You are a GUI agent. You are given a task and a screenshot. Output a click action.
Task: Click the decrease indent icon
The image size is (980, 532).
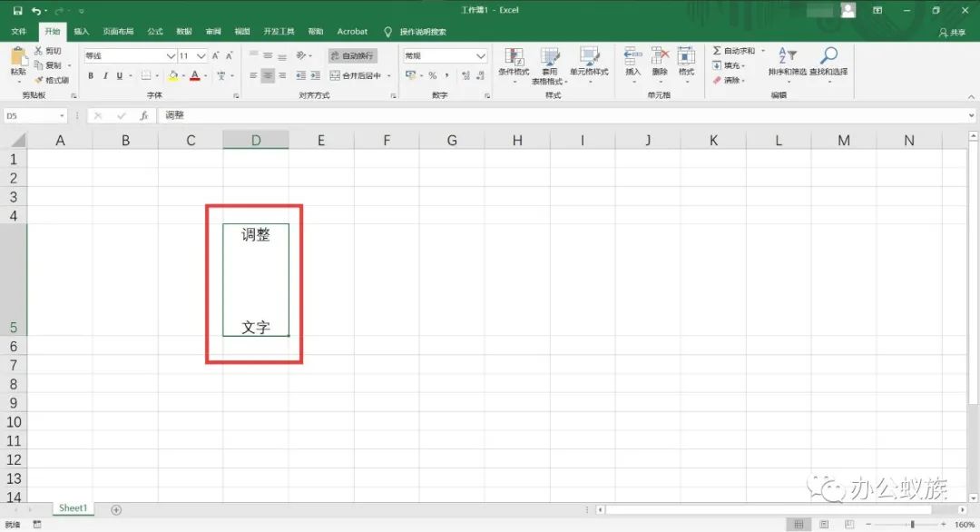[x=300, y=75]
